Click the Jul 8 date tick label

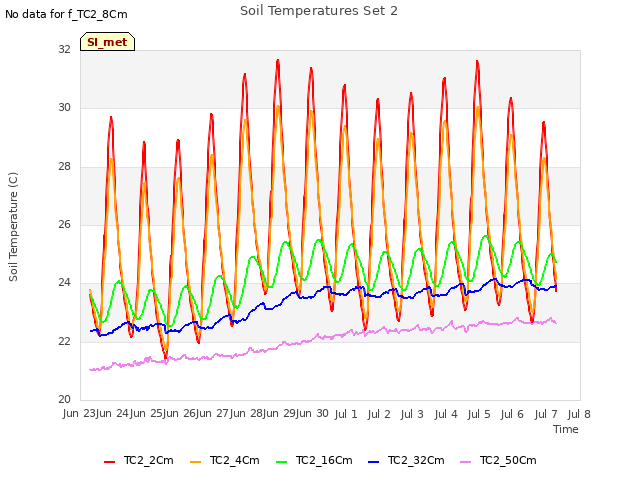pyautogui.click(x=579, y=414)
